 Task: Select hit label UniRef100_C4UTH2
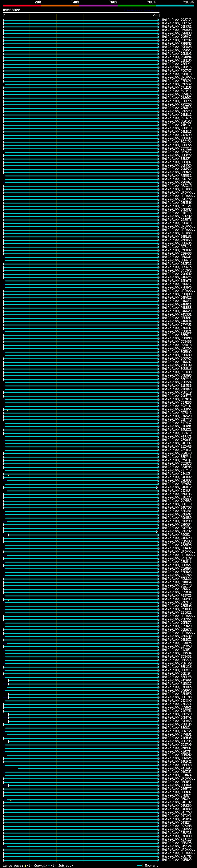tap(177, 802)
